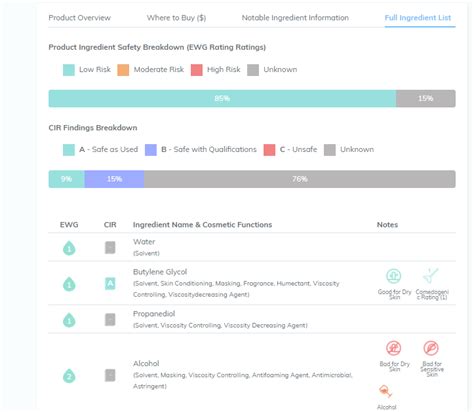This screenshot has width=474, height=412.
Task: Click Propanediol's gray CIR badge
Action: [x=110, y=319]
